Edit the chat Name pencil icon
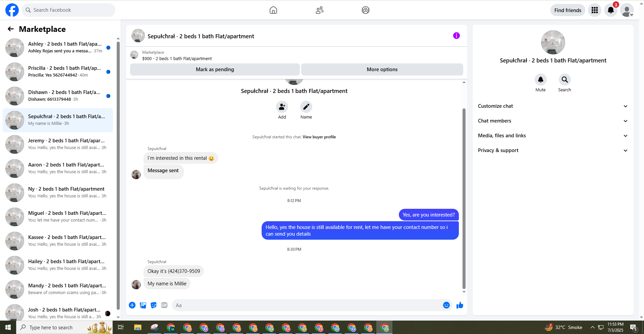Viewport: 644px width, 334px height. [x=306, y=107]
